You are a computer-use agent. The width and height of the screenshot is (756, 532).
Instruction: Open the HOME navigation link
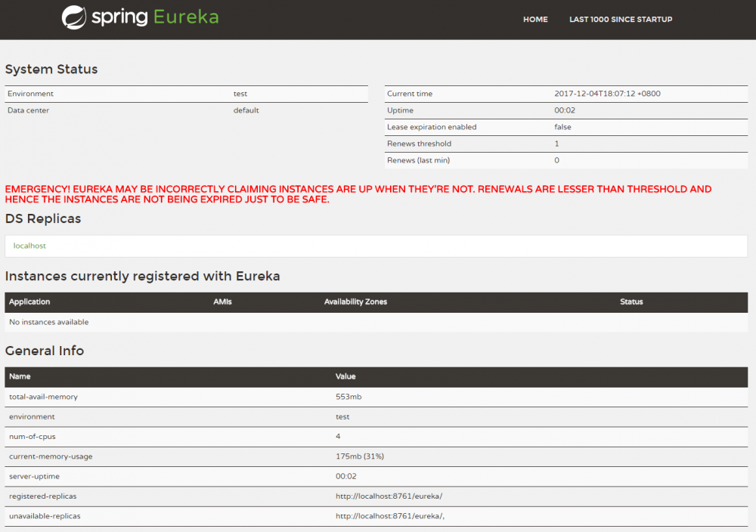coord(535,20)
